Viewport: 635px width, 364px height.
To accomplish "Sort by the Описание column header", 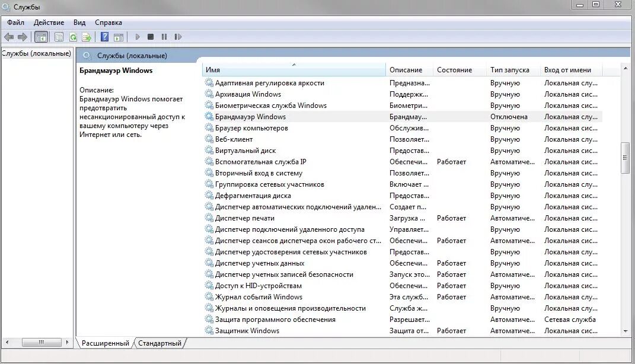I will point(409,69).
